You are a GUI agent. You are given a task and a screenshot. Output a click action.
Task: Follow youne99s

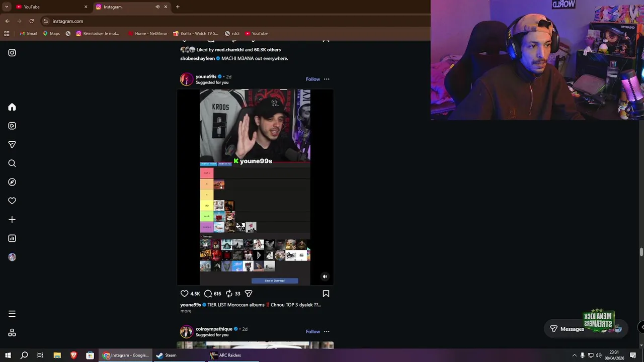tap(313, 79)
